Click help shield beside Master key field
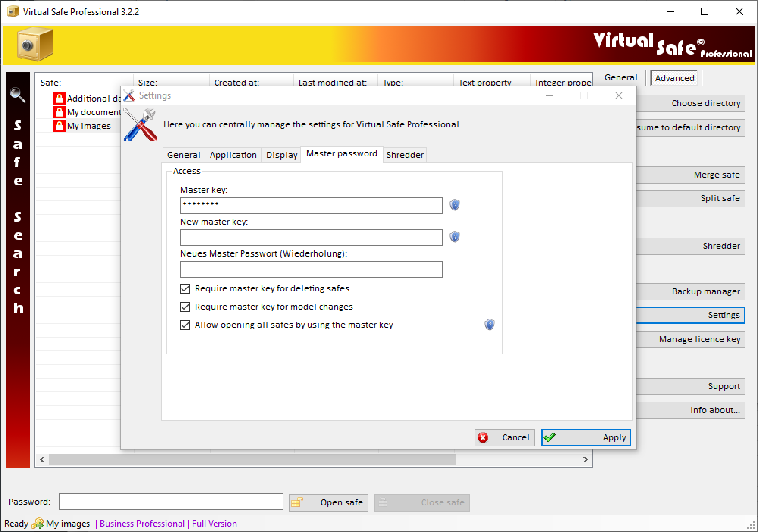Screen dimensions: 758x532 tap(454, 205)
